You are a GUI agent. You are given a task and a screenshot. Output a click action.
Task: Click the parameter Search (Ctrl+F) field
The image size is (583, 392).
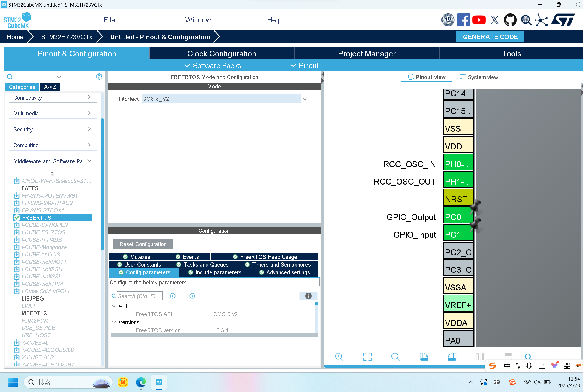[x=140, y=296]
